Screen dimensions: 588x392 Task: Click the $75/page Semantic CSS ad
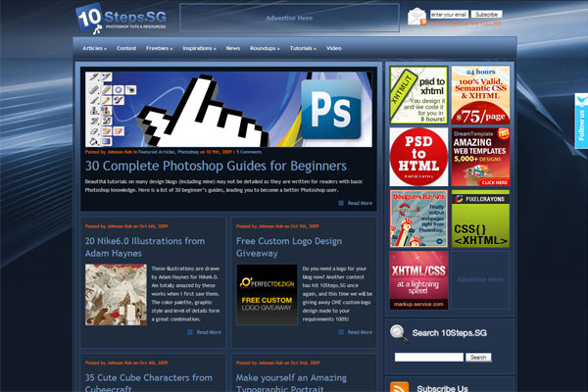(x=480, y=95)
